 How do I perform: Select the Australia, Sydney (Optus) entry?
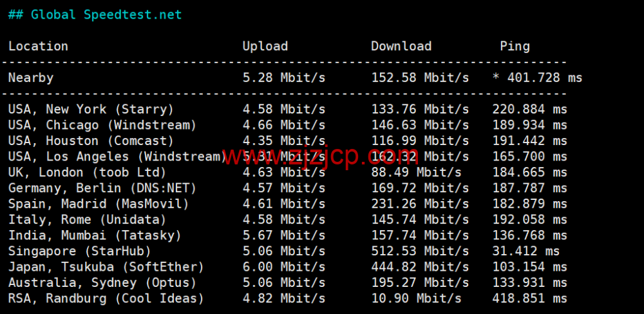(x=102, y=282)
